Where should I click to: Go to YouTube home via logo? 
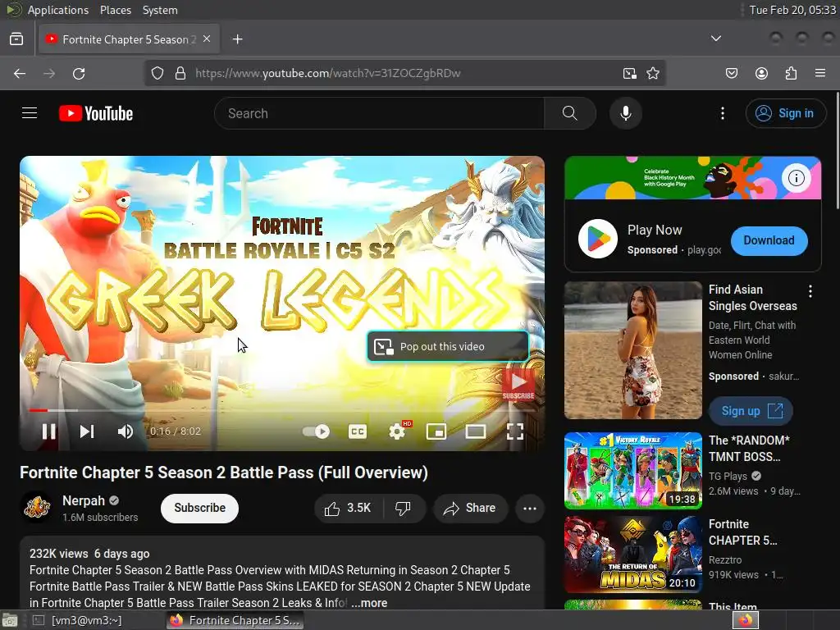[96, 113]
